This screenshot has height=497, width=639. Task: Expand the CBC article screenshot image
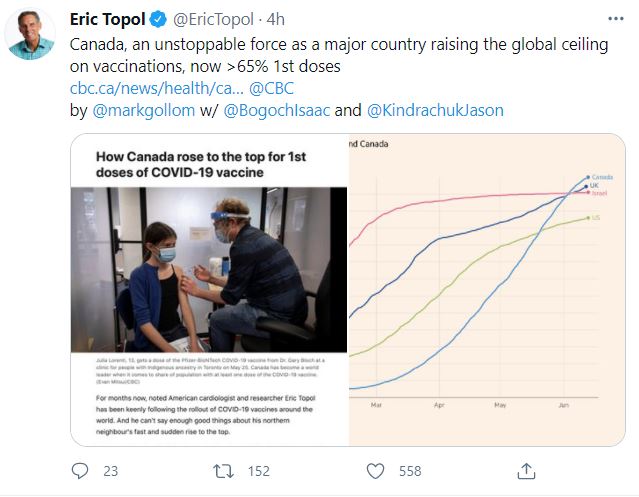pyautogui.click(x=208, y=290)
